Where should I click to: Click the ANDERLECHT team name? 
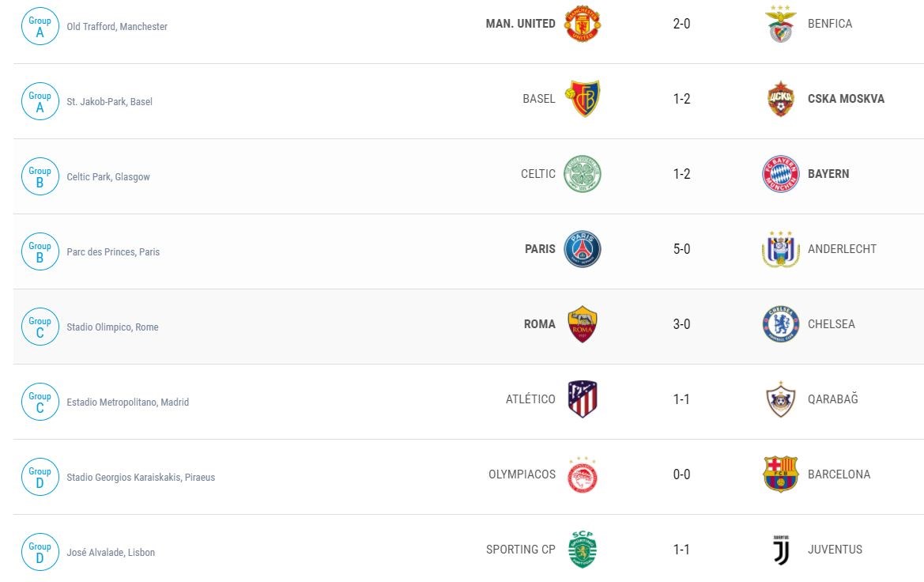tap(842, 249)
